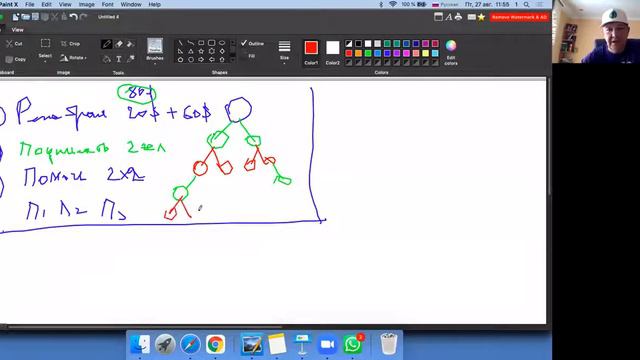Select the Triangle shape
The height and width of the screenshot is (360, 640).
pos(191,51)
